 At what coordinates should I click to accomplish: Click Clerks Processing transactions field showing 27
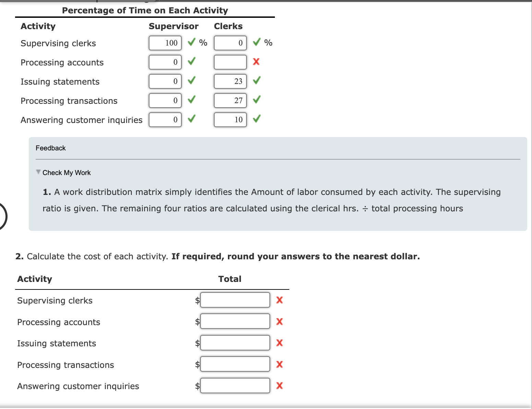[x=230, y=100]
